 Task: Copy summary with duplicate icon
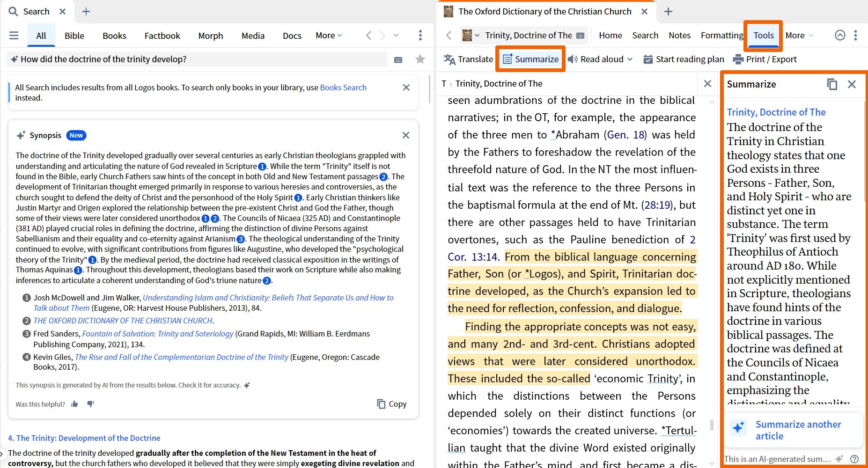coord(832,84)
